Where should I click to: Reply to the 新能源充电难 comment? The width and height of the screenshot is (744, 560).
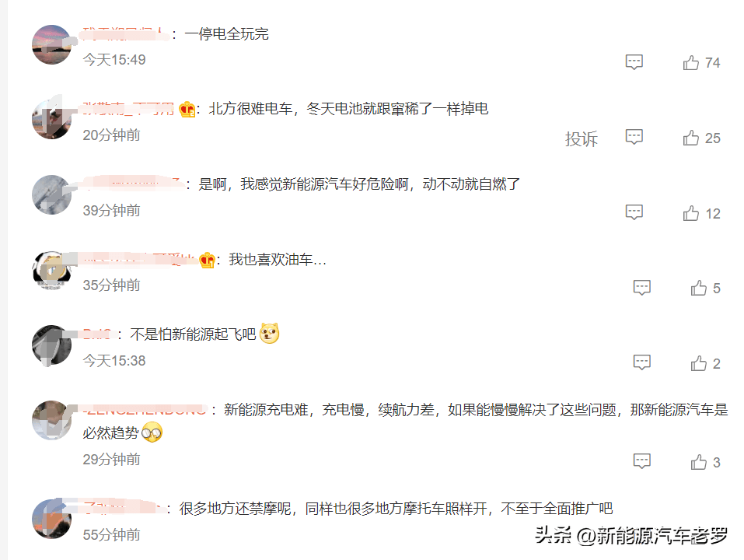(642, 461)
